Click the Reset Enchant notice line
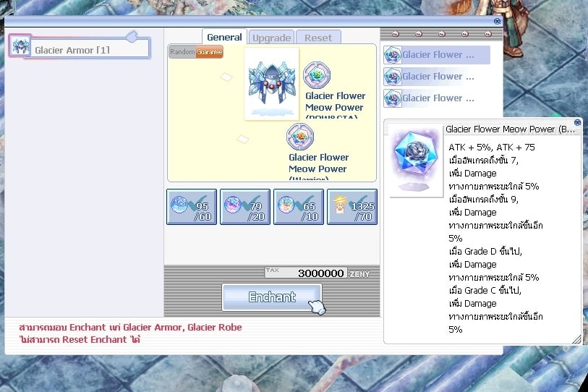 coord(80,339)
